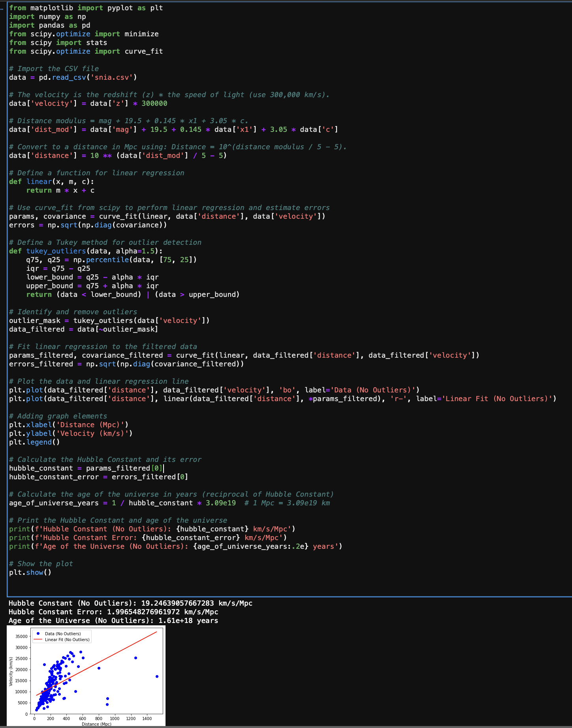Click the "Velocity (km/s)" y-axis label on the plot
The height and width of the screenshot is (728, 572).
click(x=11, y=671)
